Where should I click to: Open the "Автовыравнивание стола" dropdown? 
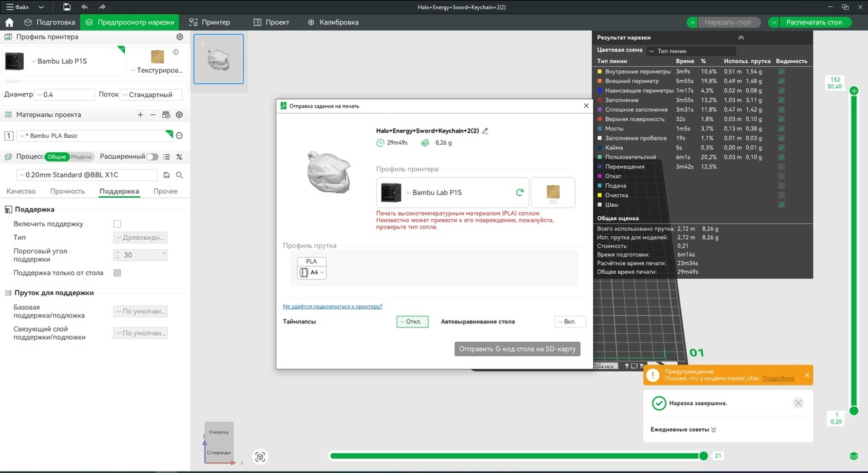[570, 321]
